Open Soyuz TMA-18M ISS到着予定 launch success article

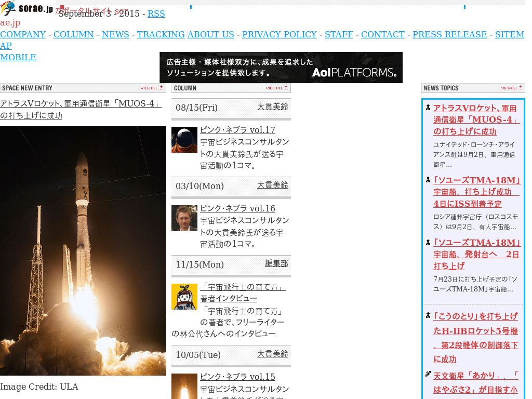pyautogui.click(x=477, y=192)
